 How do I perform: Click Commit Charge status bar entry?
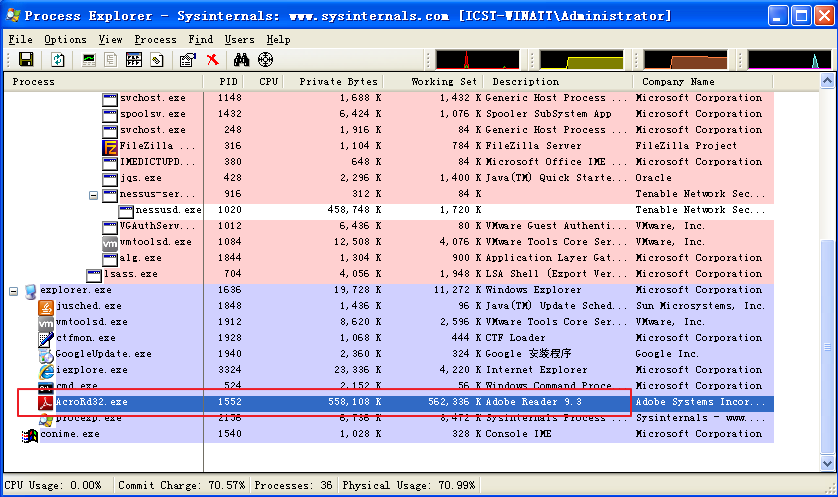182,485
